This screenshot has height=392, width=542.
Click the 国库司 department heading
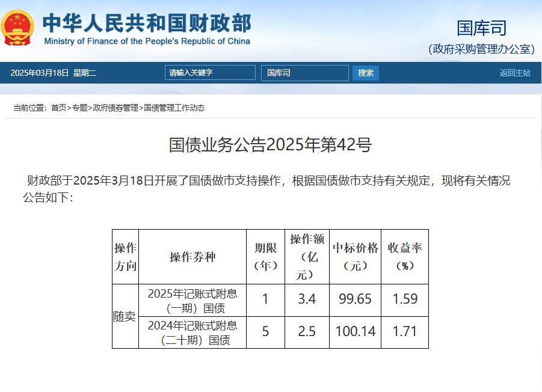pos(481,28)
